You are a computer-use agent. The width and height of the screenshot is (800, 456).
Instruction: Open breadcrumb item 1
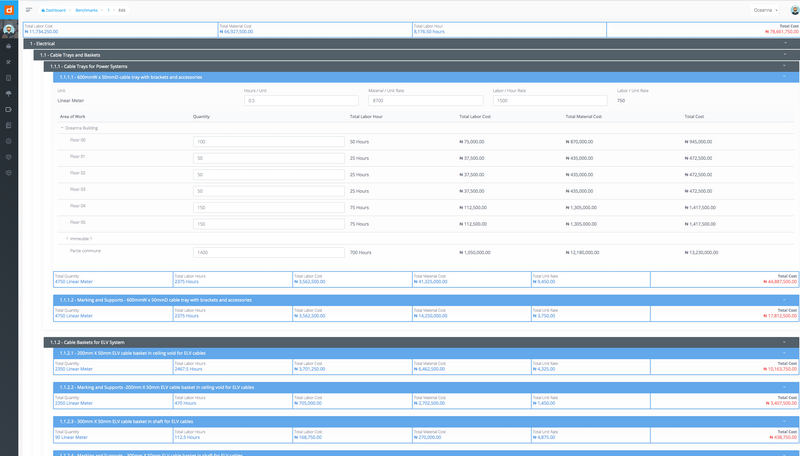click(108, 10)
